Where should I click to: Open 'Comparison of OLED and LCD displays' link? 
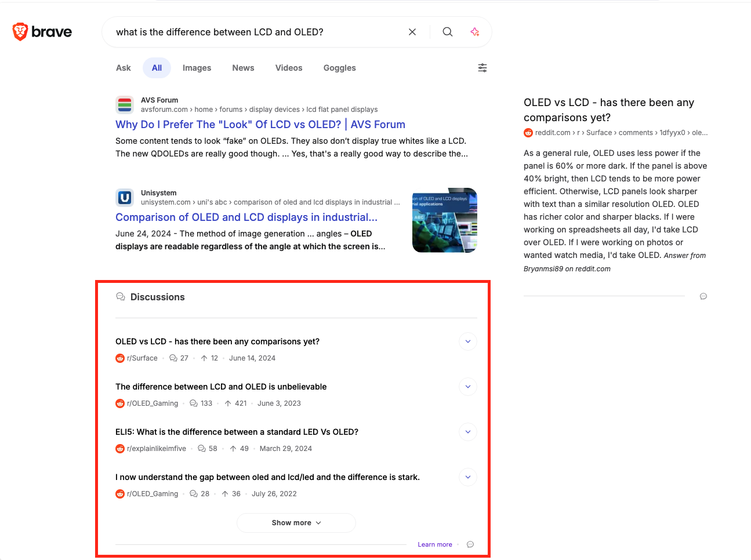[246, 217]
